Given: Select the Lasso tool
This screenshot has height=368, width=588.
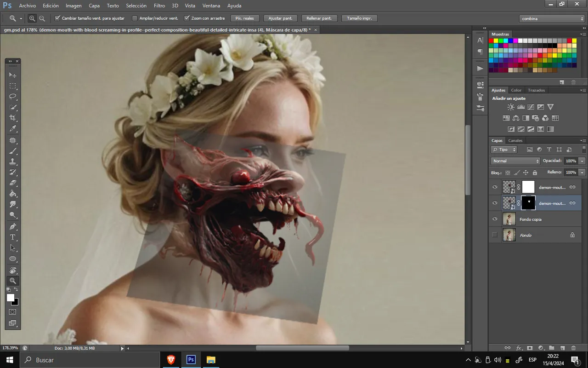Looking at the screenshot, I should 13,97.
